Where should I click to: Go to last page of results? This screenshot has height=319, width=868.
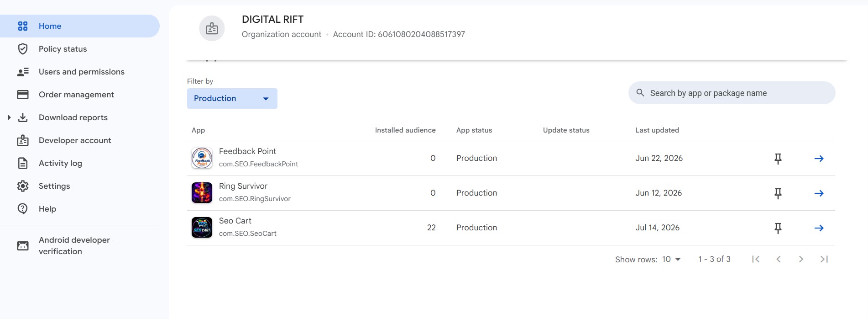(824, 259)
